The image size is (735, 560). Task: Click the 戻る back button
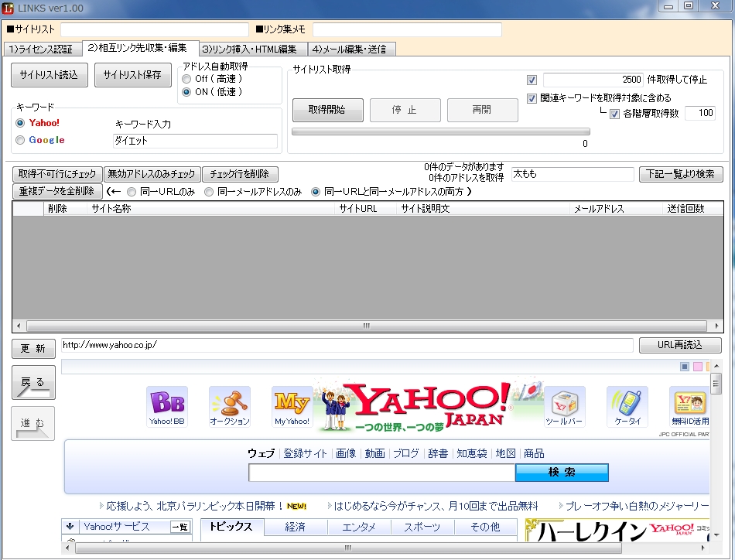[33, 382]
